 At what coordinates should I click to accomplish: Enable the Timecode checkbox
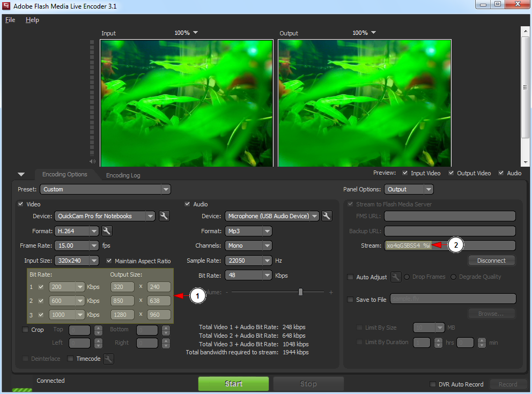(x=70, y=359)
